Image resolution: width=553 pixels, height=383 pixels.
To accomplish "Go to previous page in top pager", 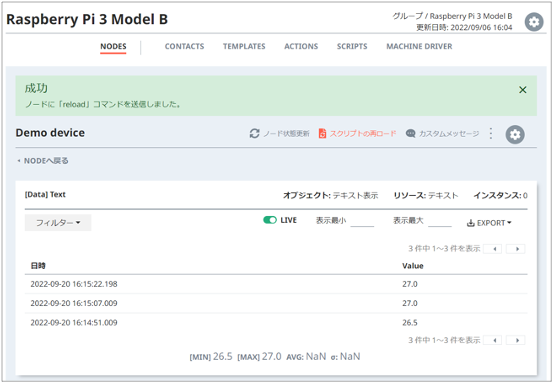I will click(x=493, y=249).
